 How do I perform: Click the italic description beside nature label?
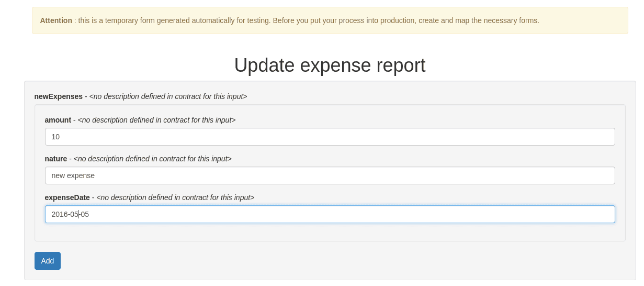(152, 159)
